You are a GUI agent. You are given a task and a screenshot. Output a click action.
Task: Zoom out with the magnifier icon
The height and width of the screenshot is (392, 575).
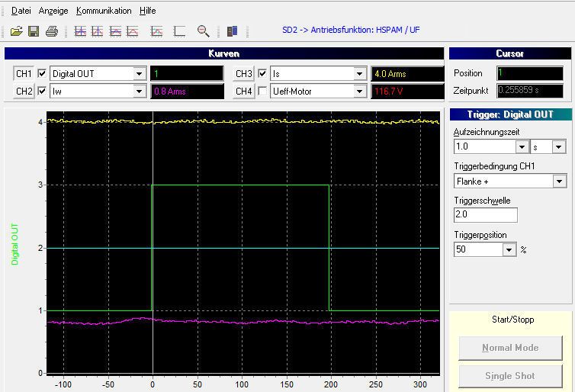(x=203, y=31)
